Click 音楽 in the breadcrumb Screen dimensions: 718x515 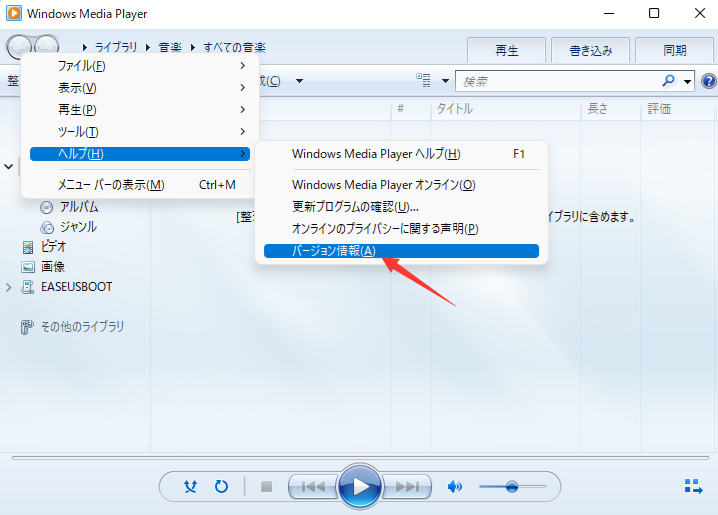coord(170,47)
